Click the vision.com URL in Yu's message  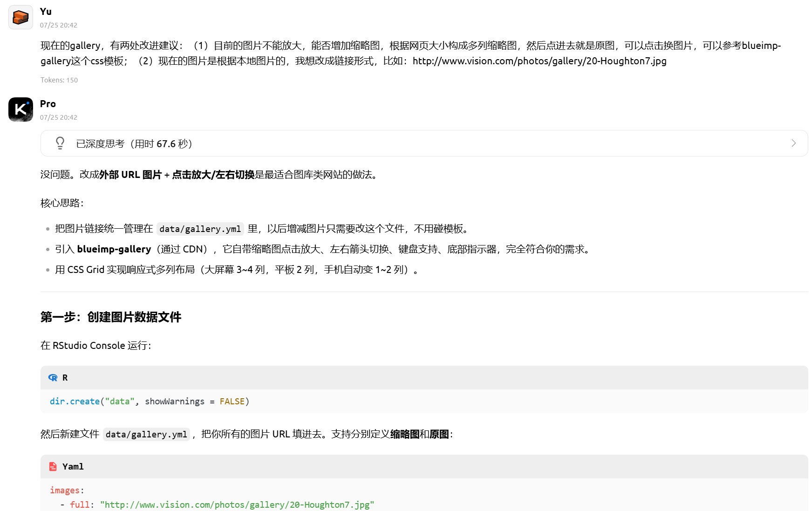click(539, 61)
